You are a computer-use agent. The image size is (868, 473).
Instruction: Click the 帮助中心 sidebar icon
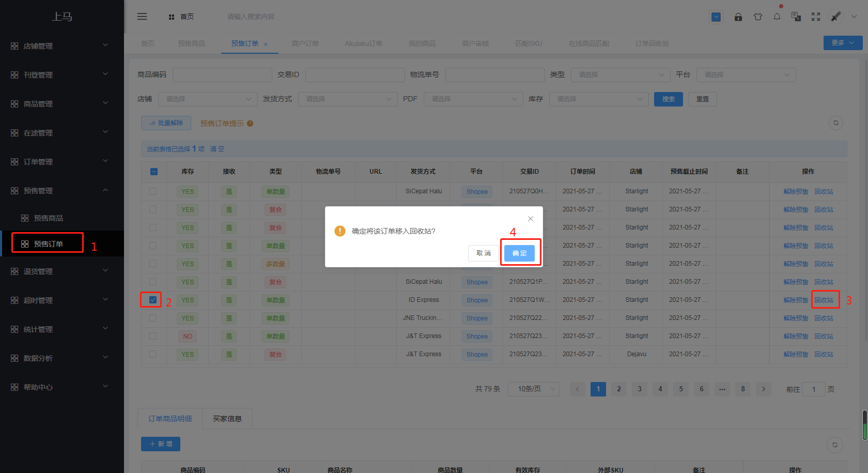14,387
